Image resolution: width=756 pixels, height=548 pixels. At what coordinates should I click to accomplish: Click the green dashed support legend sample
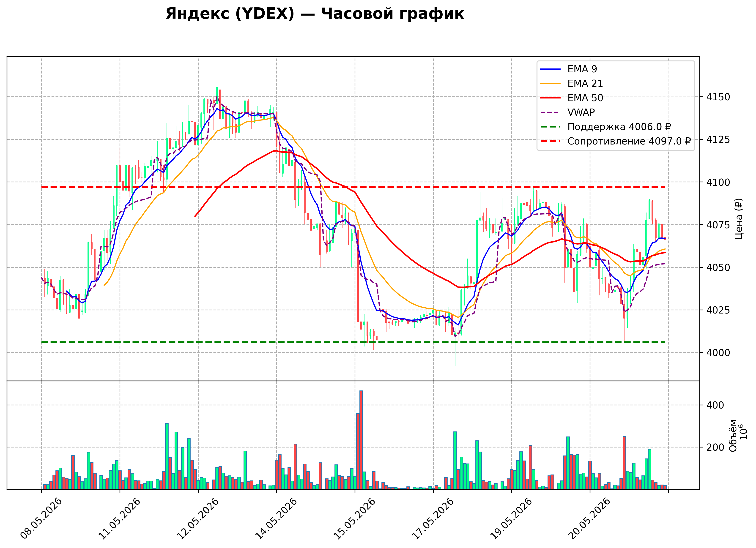pyautogui.click(x=550, y=127)
